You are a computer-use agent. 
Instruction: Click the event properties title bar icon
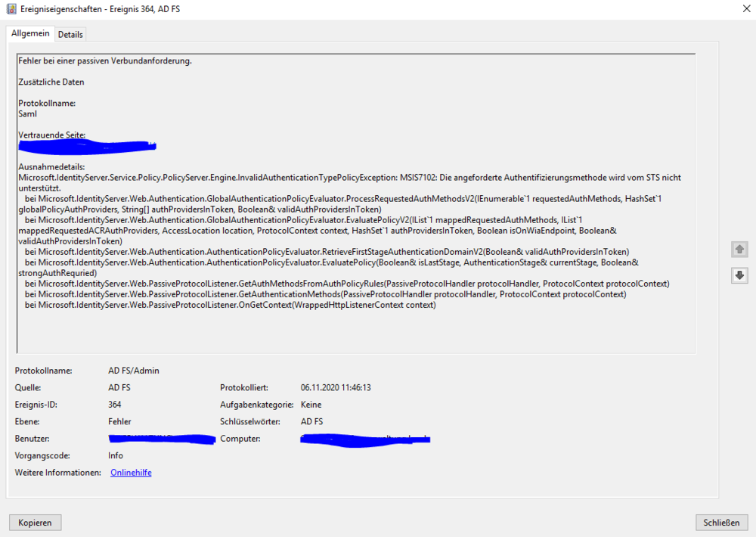click(11, 9)
